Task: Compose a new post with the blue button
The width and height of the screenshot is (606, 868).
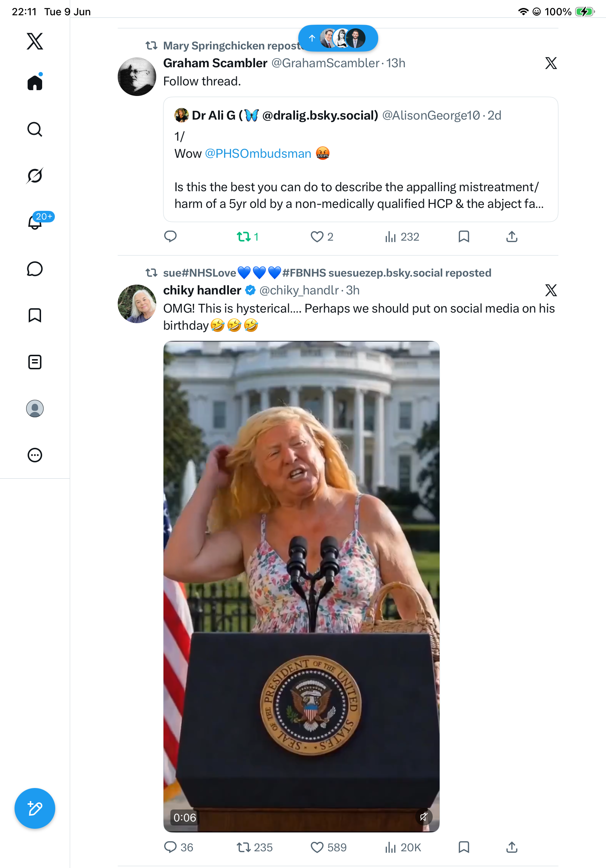Action: pos(35,808)
